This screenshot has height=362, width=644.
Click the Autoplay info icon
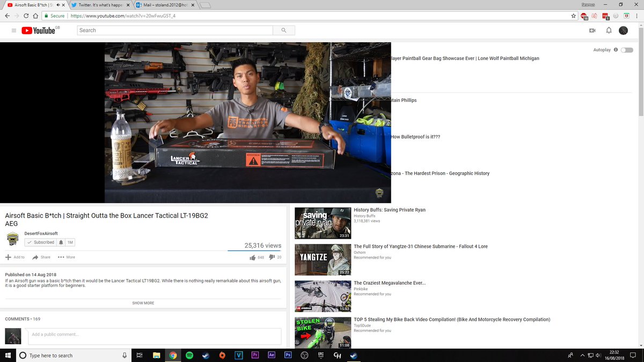616,50
